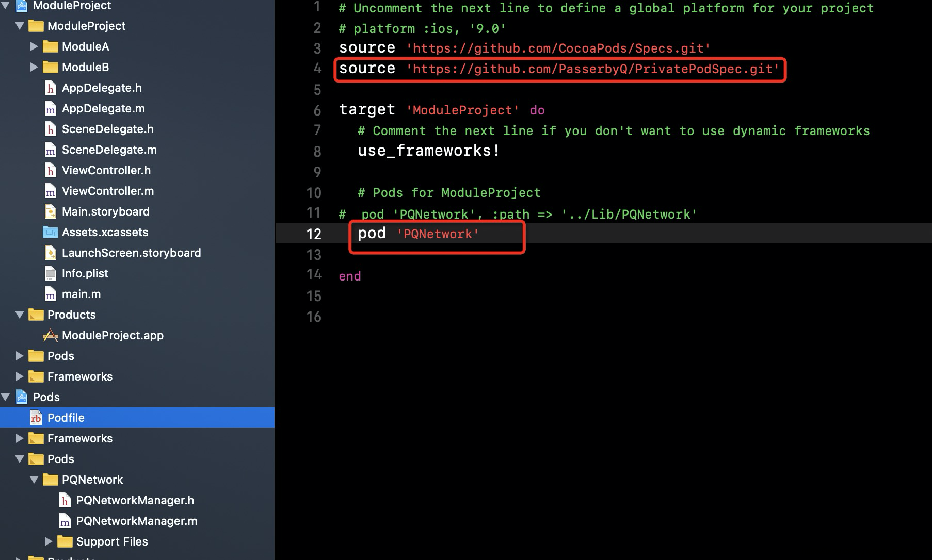Click the Products folder icon
This screenshot has width=932, height=560.
(36, 315)
